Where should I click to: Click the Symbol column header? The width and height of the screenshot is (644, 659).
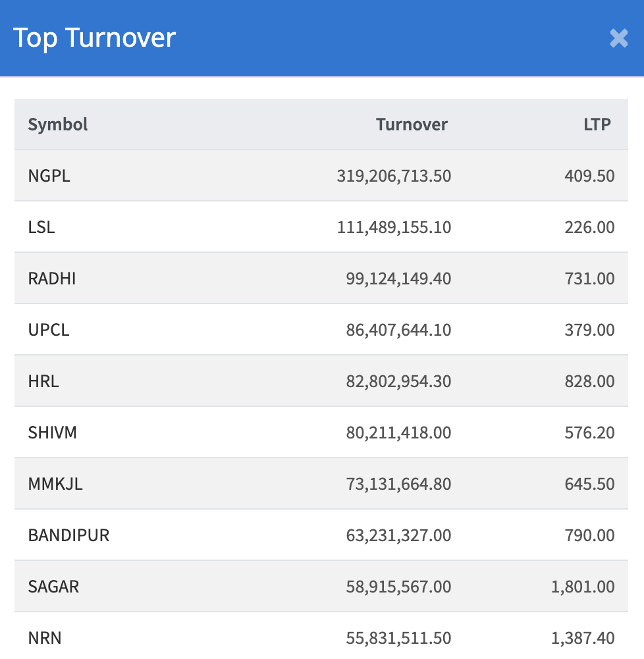(58, 124)
